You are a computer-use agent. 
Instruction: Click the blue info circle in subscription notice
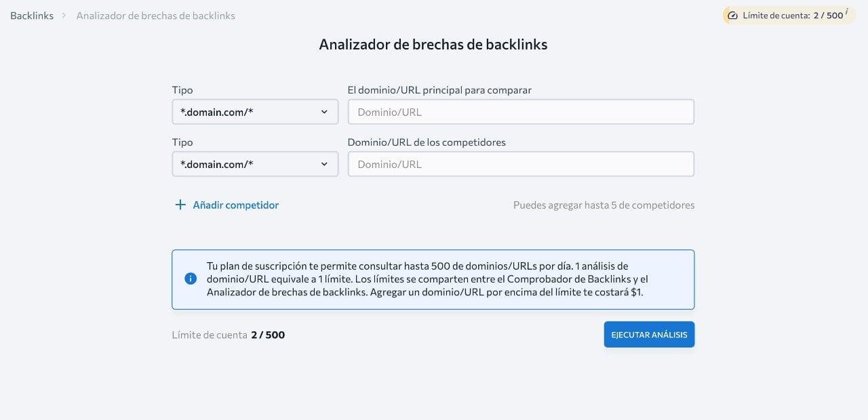coord(191,278)
